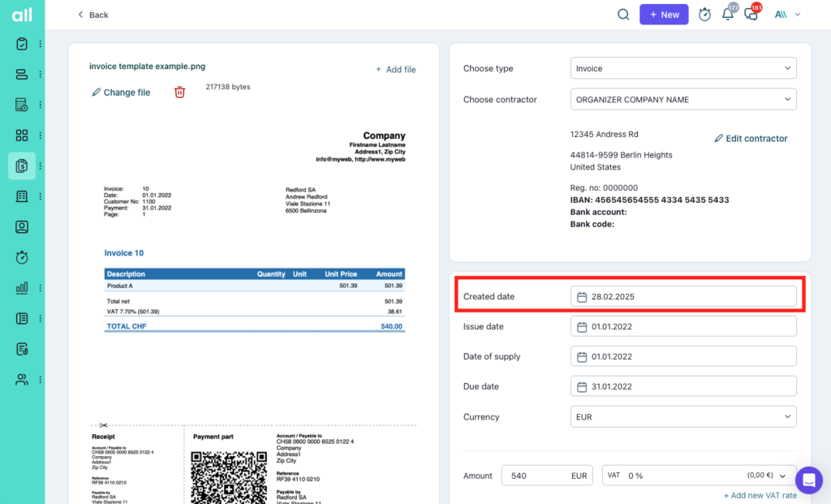Click 'TOTAL CHF' row in preview
This screenshot has width=831, height=504.
[254, 326]
